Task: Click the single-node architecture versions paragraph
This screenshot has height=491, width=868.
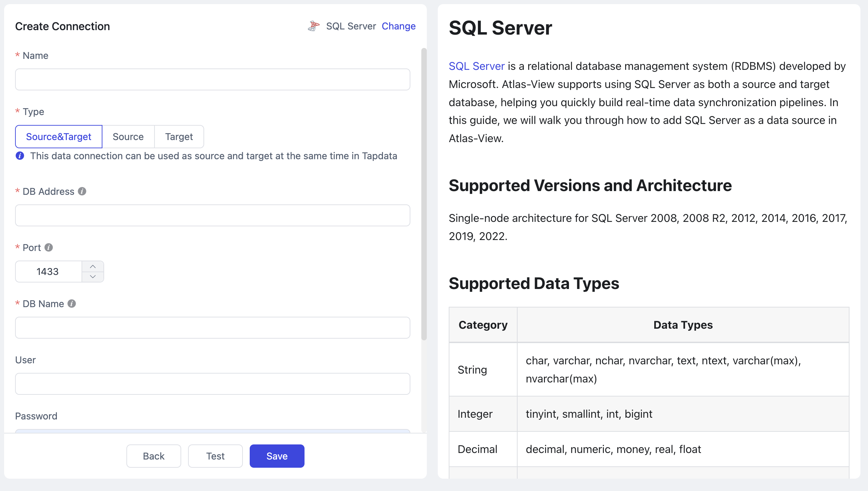Action: pos(648,227)
